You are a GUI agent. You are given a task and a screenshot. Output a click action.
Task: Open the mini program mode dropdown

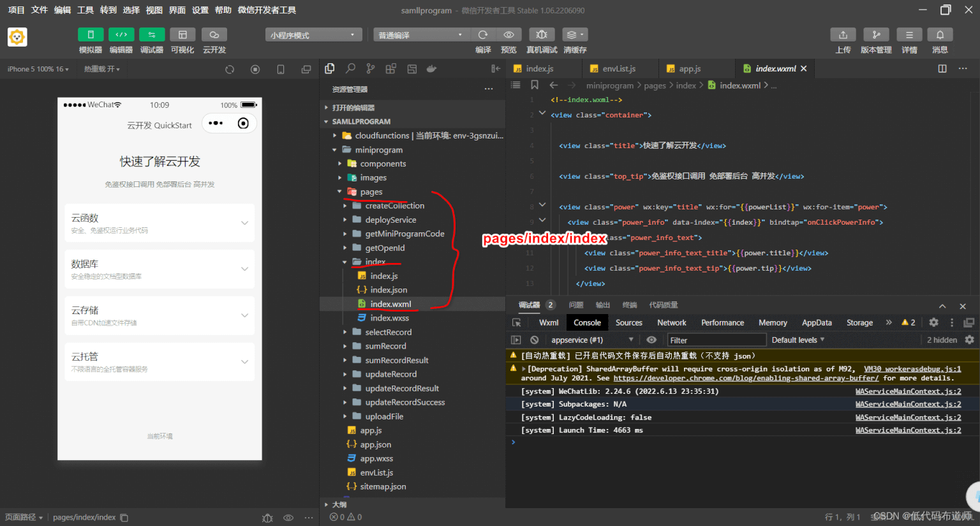[x=313, y=35]
